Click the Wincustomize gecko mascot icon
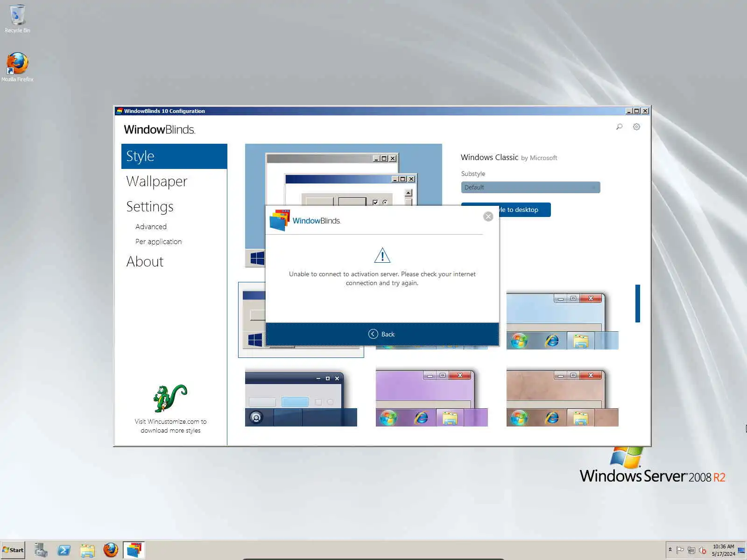The image size is (747, 560). [x=170, y=399]
